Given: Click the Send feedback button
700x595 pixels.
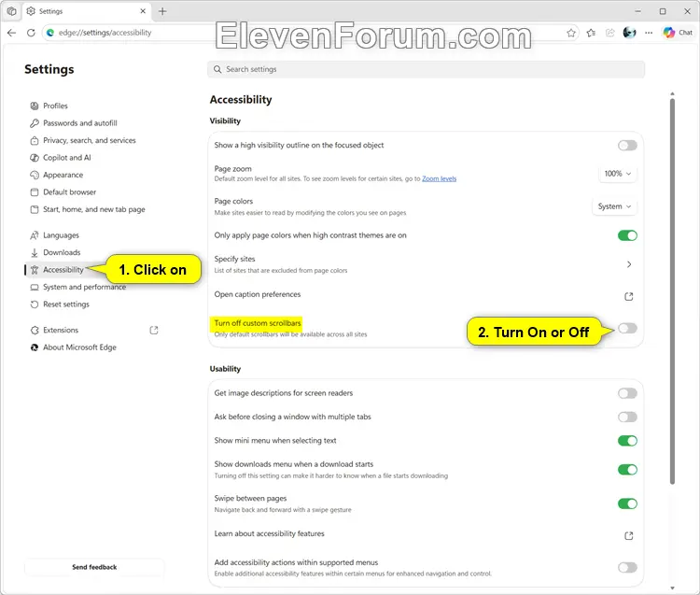Looking at the screenshot, I should (94, 567).
